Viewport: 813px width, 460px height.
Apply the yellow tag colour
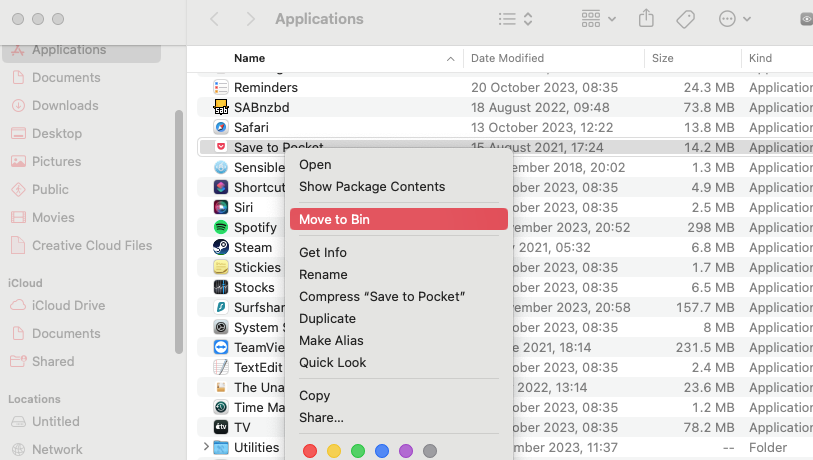pos(334,451)
